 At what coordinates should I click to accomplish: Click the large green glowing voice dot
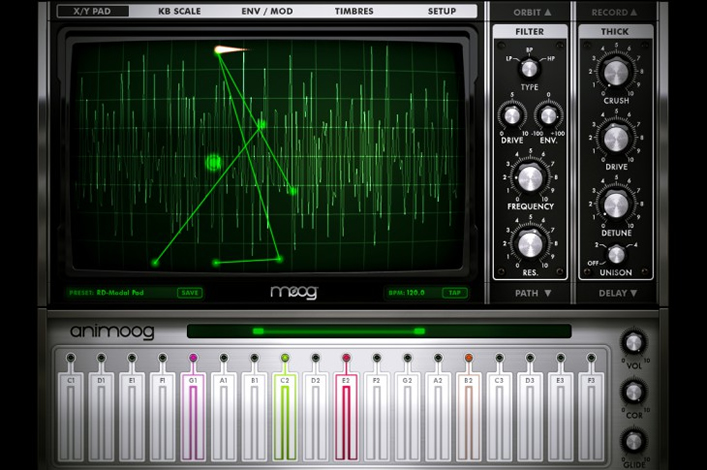[214, 162]
